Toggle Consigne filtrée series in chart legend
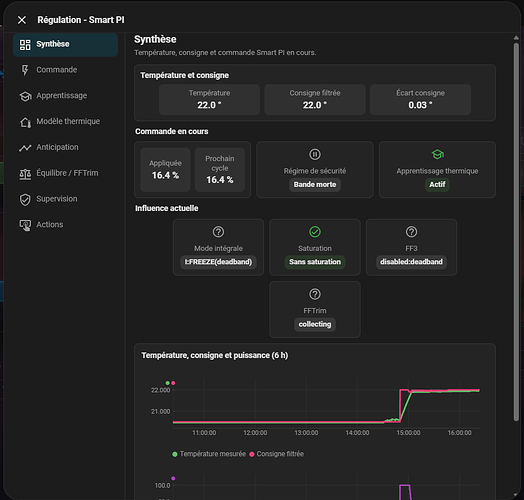 [x=277, y=454]
